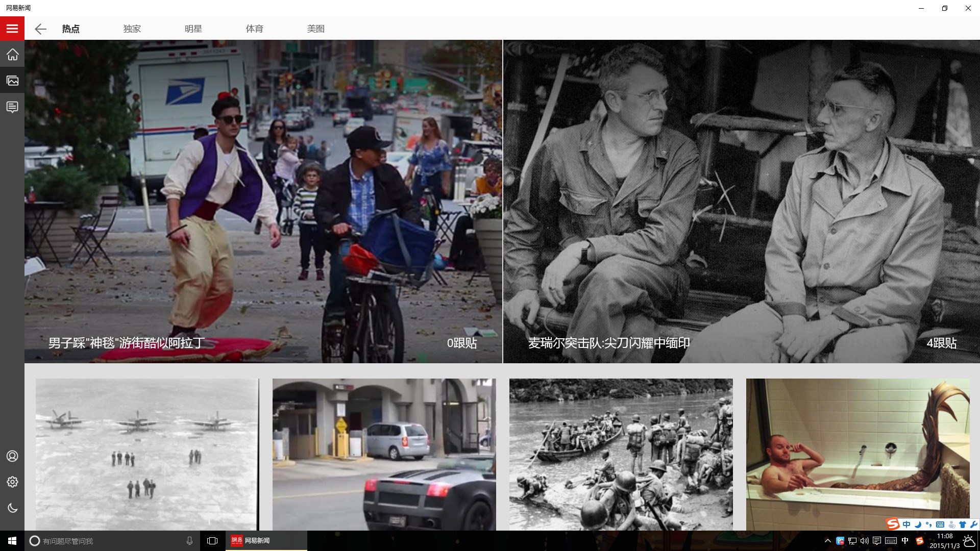Open the red hamburger menu
The height and width of the screenshot is (551, 980).
(x=12, y=29)
